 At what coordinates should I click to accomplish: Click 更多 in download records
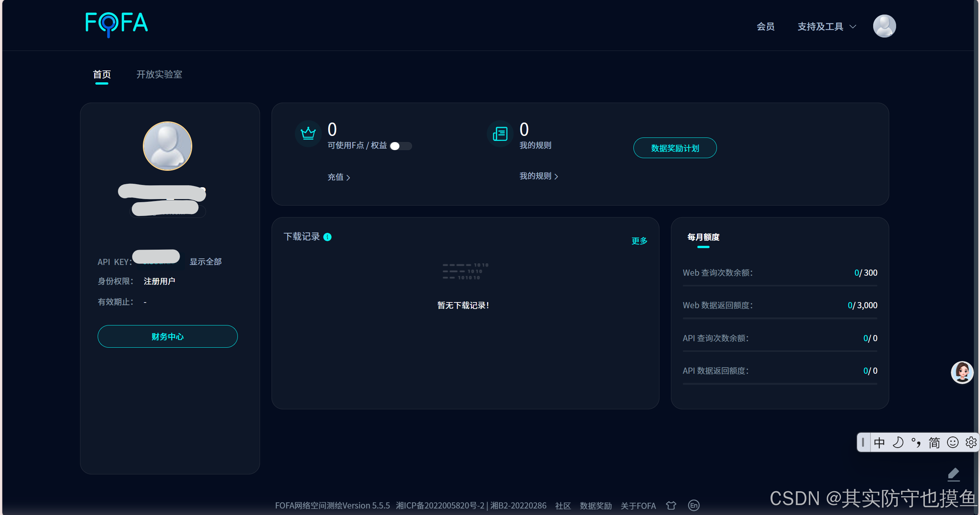point(640,241)
